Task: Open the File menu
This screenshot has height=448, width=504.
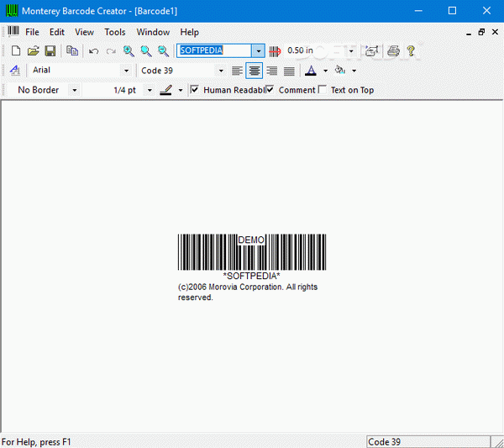Action: [x=32, y=32]
